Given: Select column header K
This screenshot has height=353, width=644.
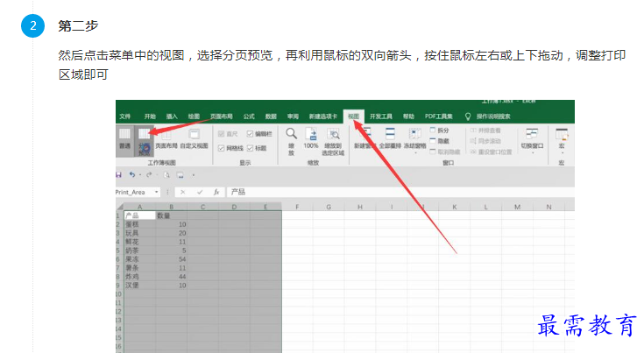Looking at the screenshot, I should point(455,207).
